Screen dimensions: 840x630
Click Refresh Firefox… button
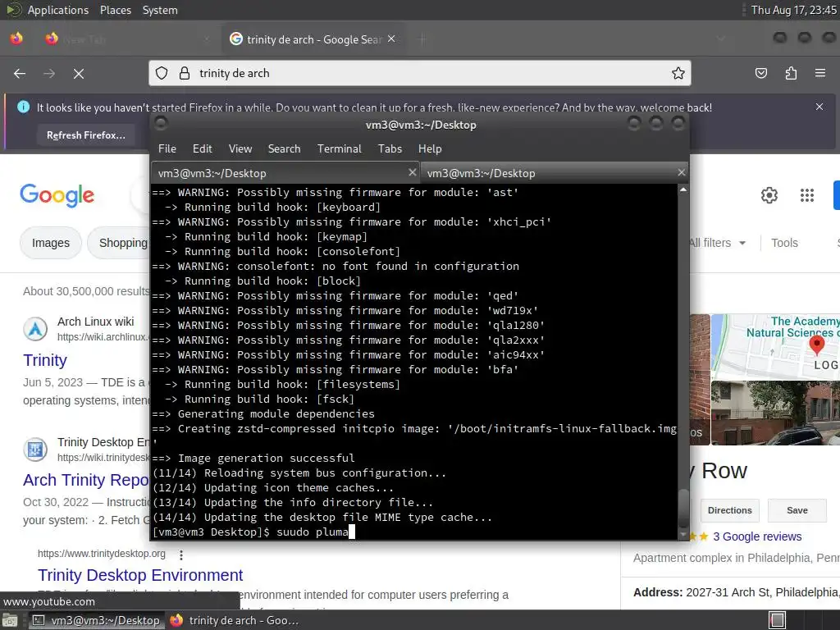pyautogui.click(x=85, y=135)
